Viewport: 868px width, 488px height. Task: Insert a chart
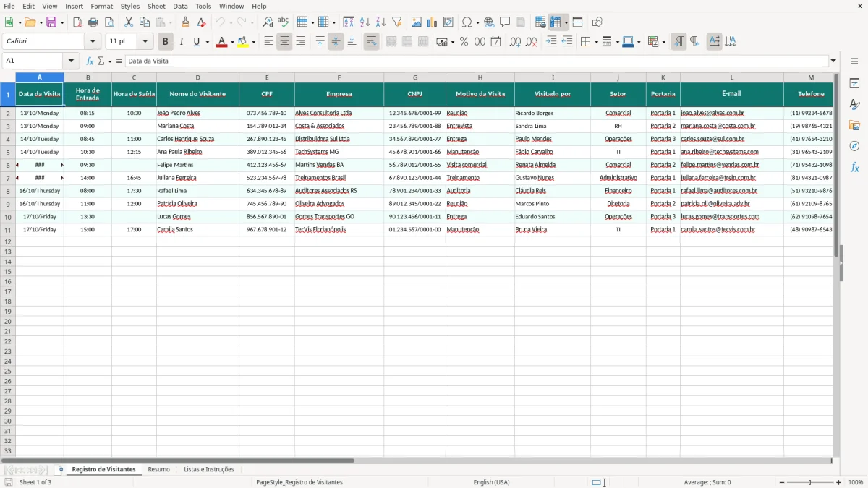433,22
